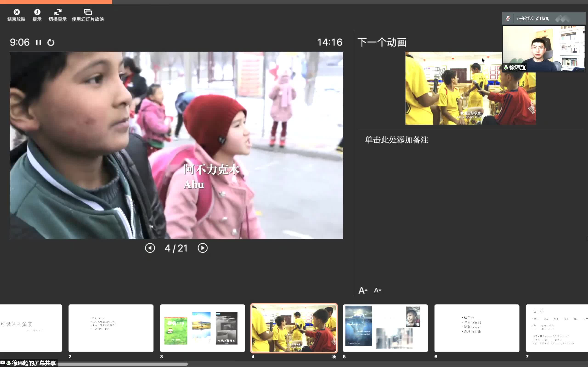Go to the previous slide arrow
588x367 pixels.
point(150,248)
